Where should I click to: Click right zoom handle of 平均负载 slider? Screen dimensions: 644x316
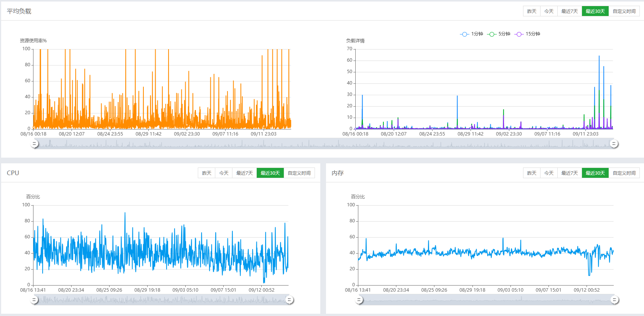point(614,144)
